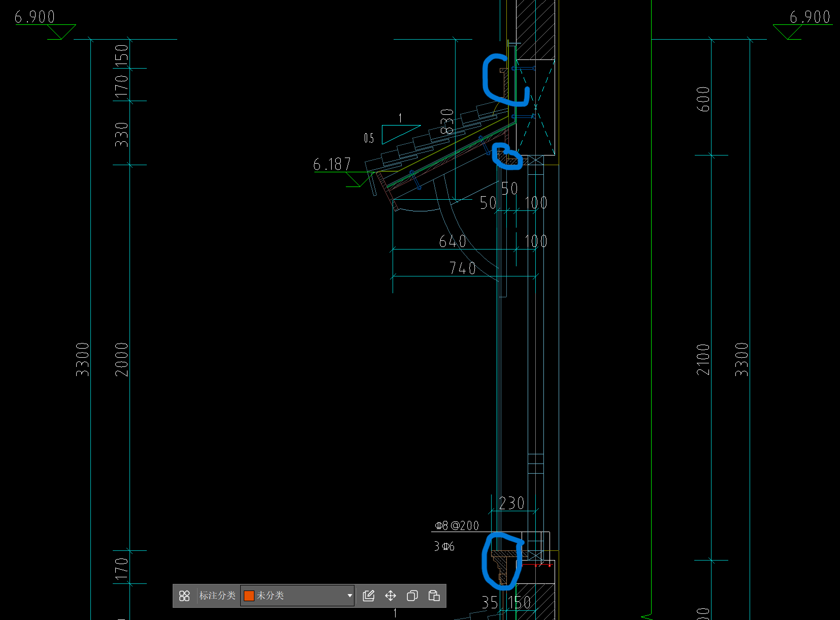Click the Φ8@200 rebar label
Screen dimensions: 840x620
pos(457,525)
